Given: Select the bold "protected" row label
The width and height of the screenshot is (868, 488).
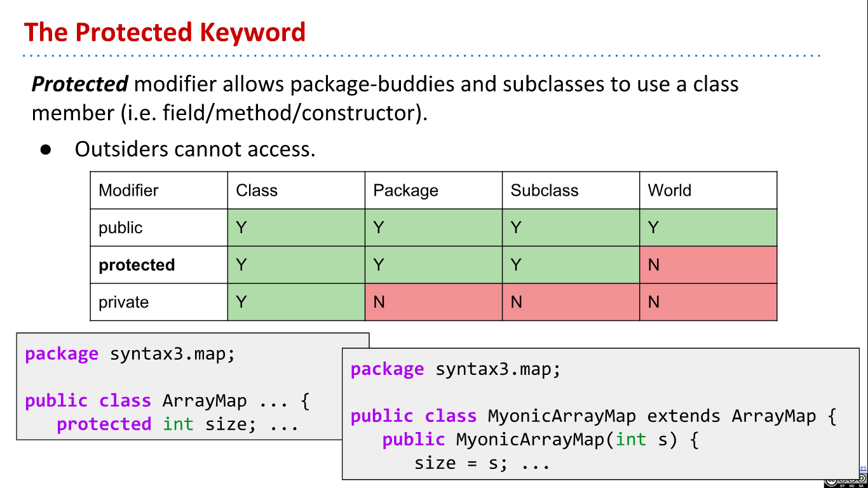Looking at the screenshot, I should pos(137,265).
